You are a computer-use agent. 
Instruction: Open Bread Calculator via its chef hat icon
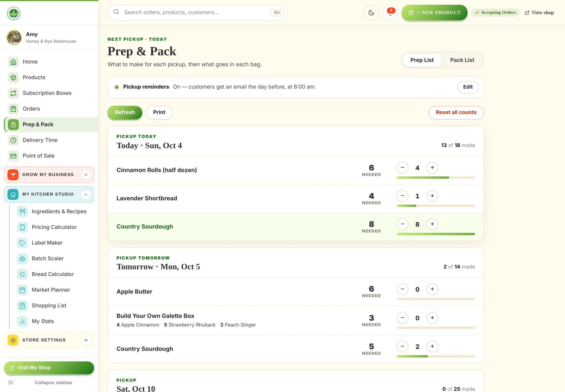[22, 274]
